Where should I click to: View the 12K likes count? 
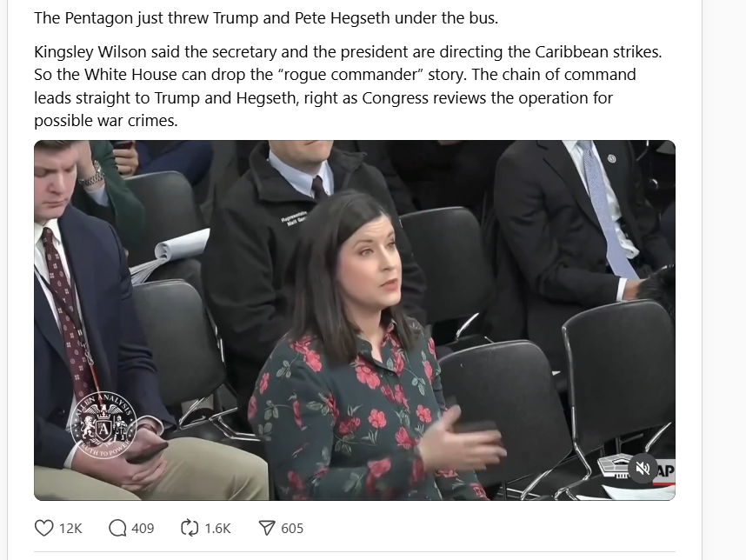click(71, 529)
